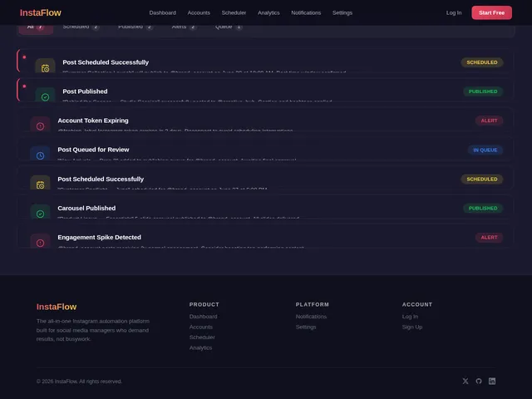
Task: Open the footer Notifications link
Action: [311, 316]
